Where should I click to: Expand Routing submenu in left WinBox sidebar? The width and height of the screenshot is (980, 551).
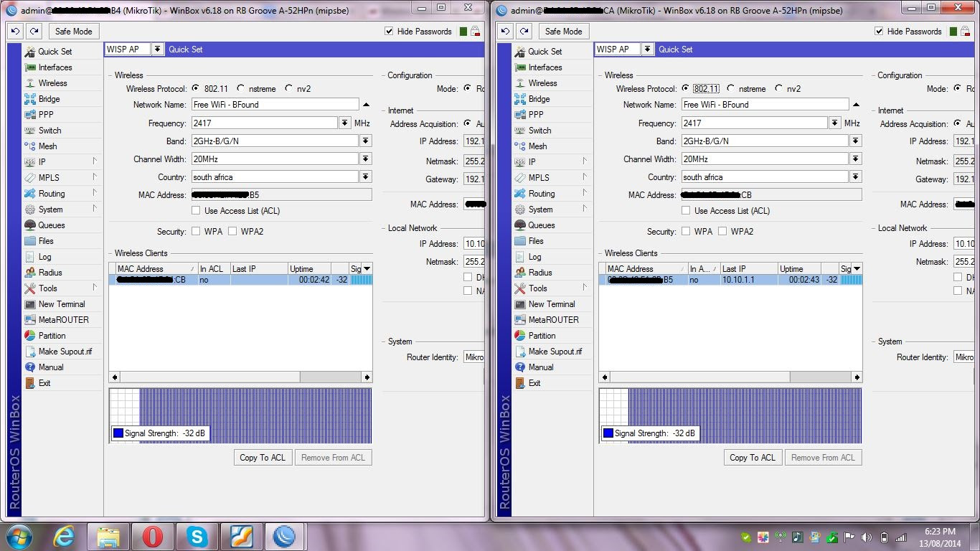[x=94, y=193]
